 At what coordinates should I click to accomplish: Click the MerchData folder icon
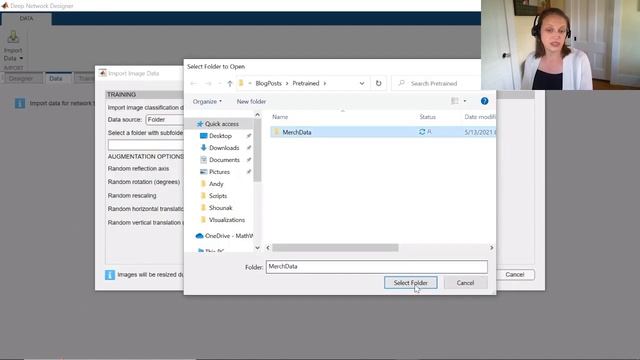pyautogui.click(x=276, y=132)
